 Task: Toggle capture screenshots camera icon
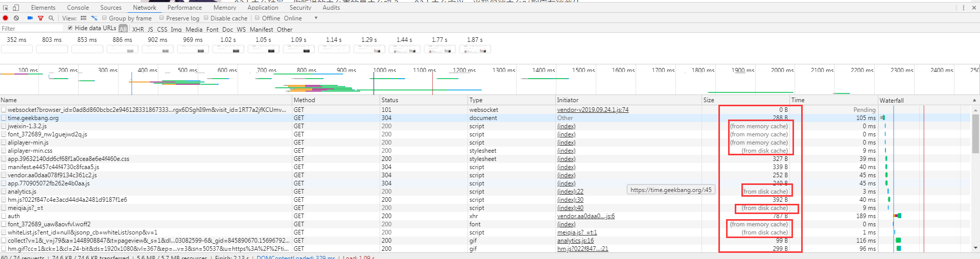pyautogui.click(x=30, y=18)
